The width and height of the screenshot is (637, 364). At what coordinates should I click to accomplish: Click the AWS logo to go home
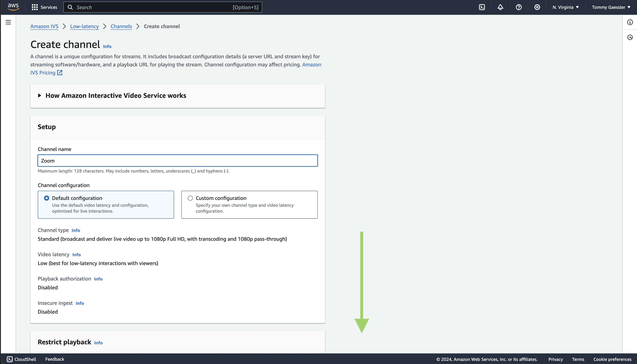click(x=13, y=7)
